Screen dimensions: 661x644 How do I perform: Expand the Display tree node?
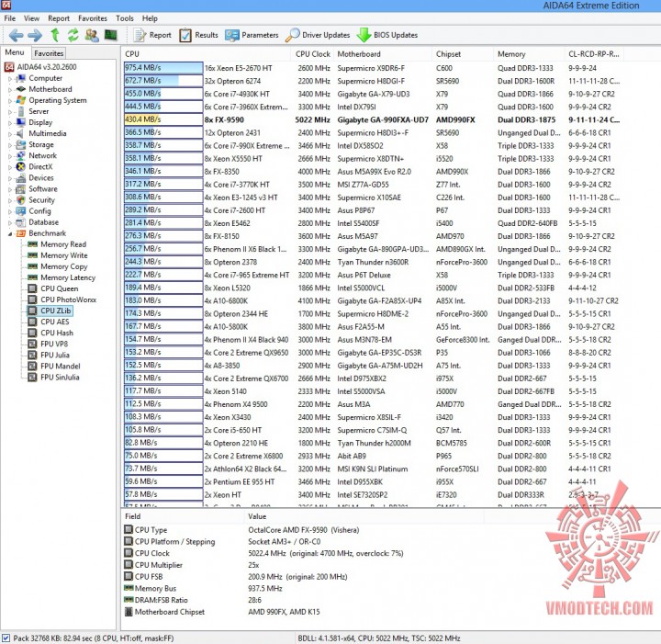coord(10,123)
